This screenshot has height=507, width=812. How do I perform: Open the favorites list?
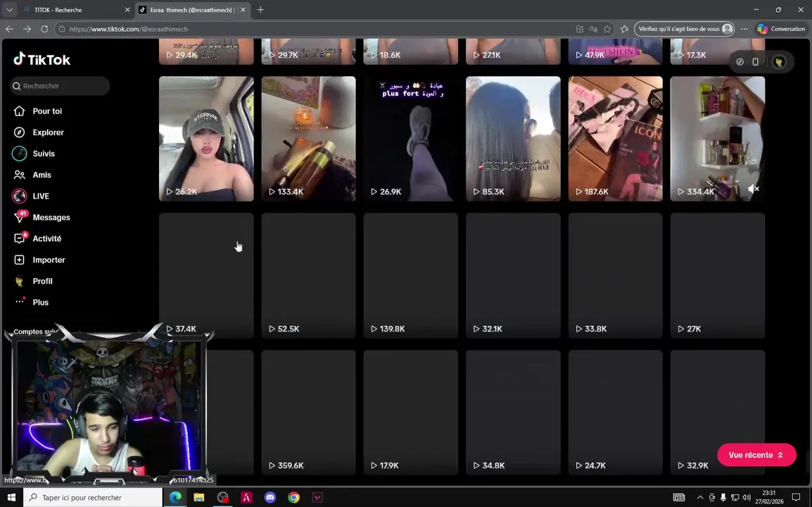pos(625,29)
